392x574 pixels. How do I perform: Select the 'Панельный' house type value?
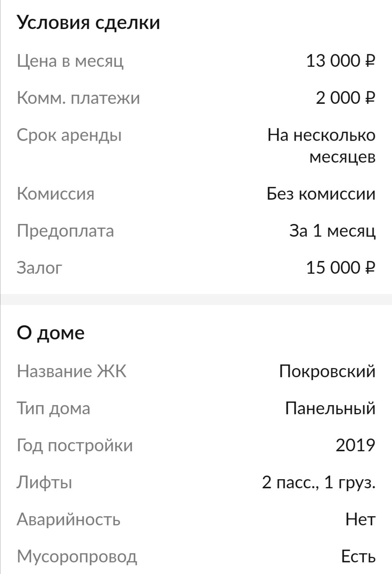click(330, 408)
